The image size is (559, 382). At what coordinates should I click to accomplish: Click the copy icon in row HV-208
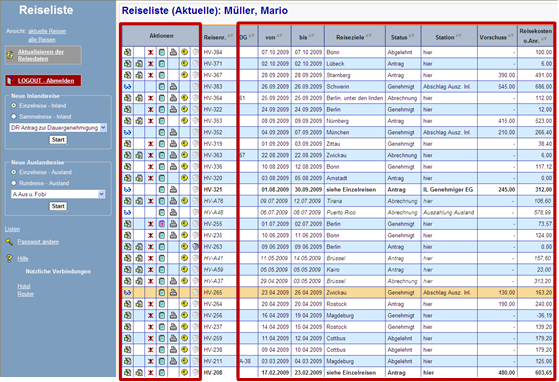tap(139, 372)
